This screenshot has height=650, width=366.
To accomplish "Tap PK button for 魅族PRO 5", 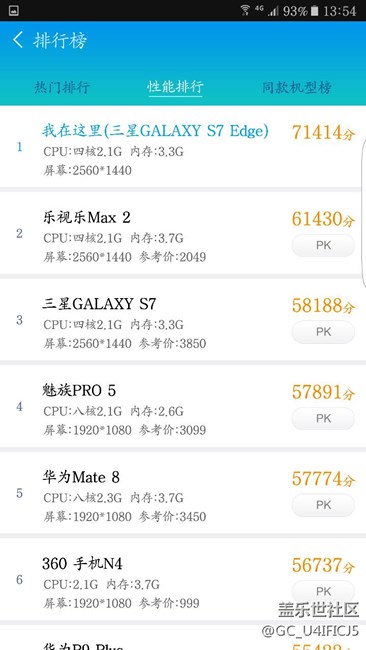I will (x=323, y=418).
